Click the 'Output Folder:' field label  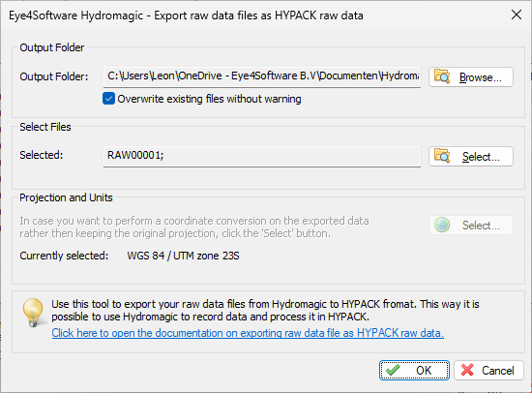(53, 76)
